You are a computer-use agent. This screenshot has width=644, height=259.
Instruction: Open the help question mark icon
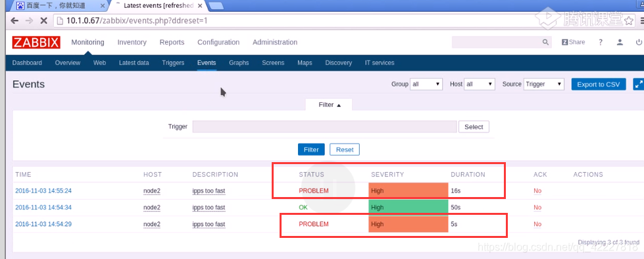click(601, 42)
